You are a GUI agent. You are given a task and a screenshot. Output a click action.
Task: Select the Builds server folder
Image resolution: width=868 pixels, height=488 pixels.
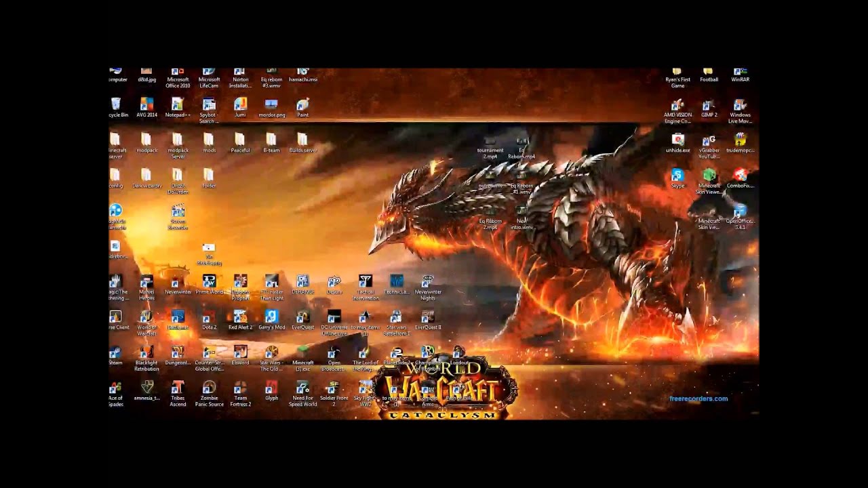(303, 143)
